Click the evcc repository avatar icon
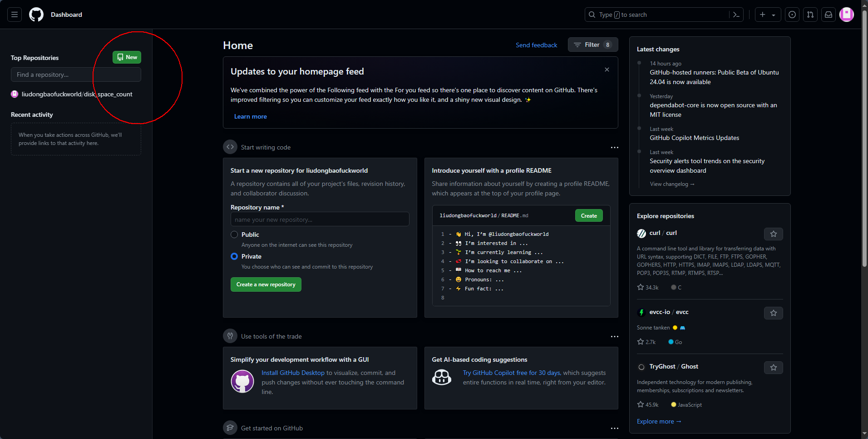This screenshot has height=439, width=868. pyautogui.click(x=641, y=312)
